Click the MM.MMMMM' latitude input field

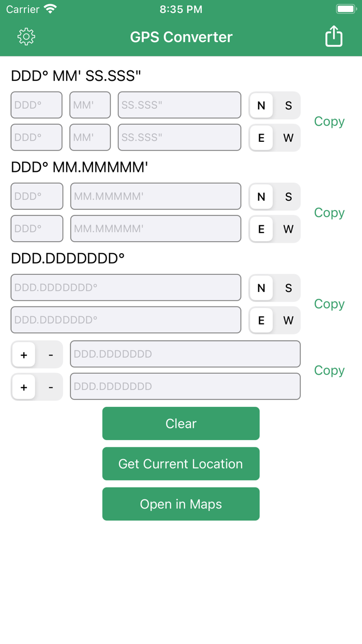pyautogui.click(x=155, y=196)
